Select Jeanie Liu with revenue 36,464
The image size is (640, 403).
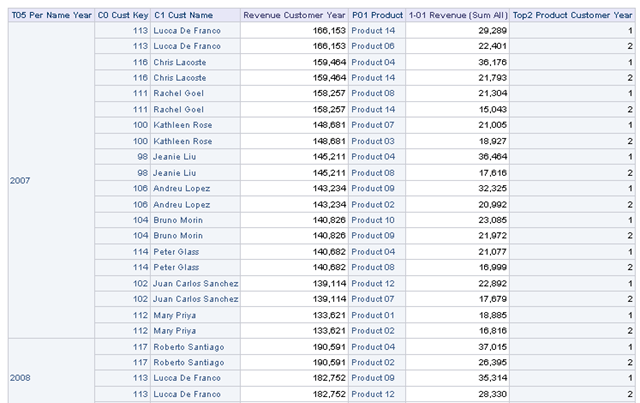pyautogui.click(x=174, y=157)
